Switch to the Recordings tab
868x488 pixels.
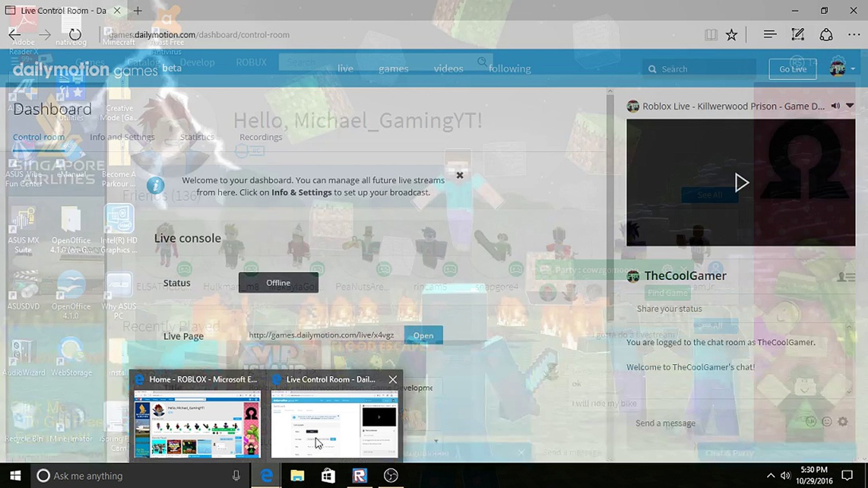tap(261, 137)
